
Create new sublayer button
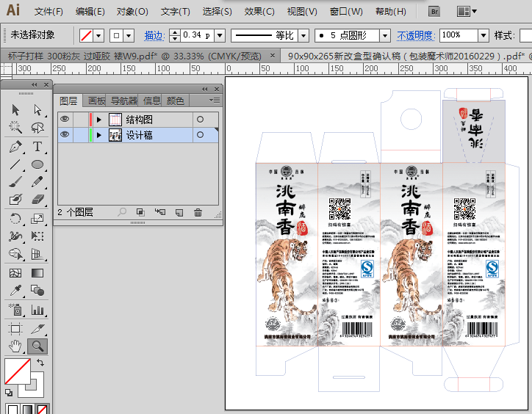[x=160, y=212]
